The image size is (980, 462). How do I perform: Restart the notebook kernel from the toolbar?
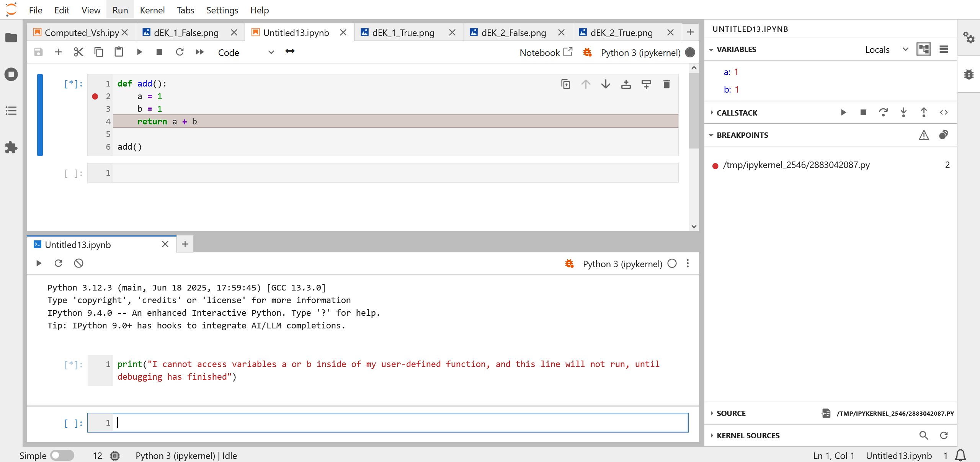[180, 52]
